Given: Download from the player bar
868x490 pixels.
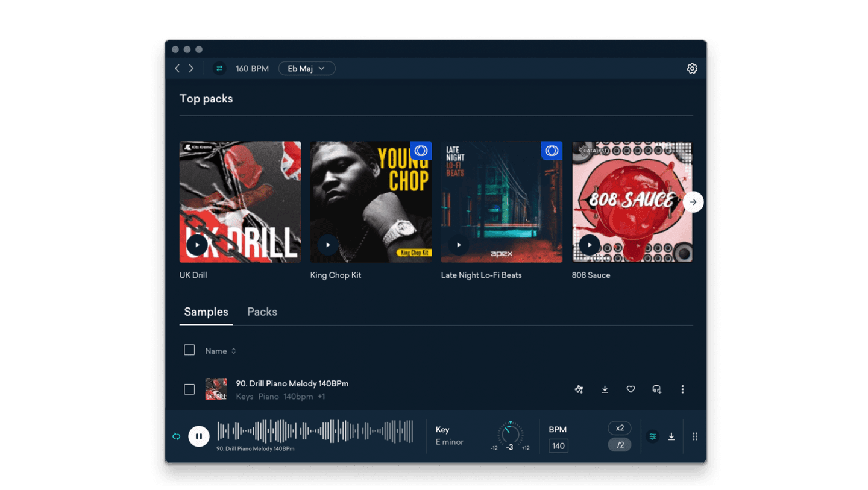Looking at the screenshot, I should [x=671, y=436].
